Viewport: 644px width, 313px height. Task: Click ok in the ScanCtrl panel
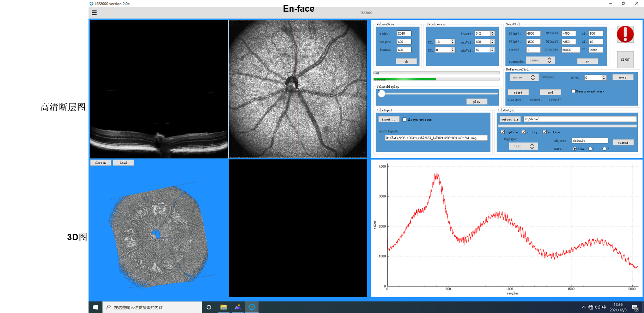click(588, 61)
